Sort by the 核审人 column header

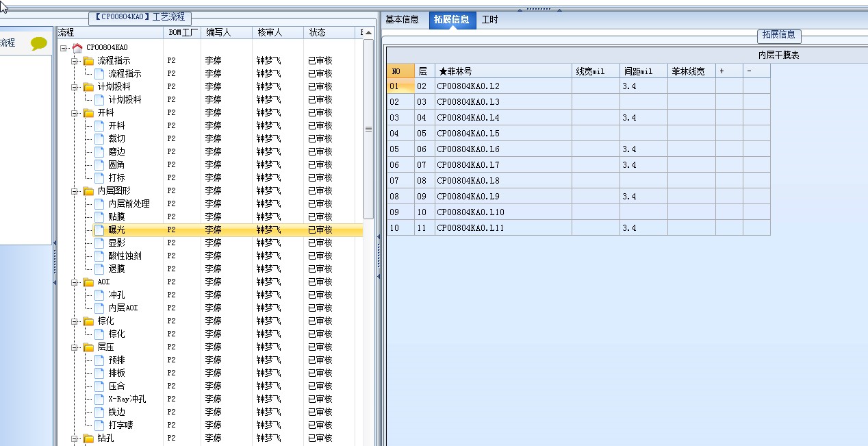pos(277,32)
